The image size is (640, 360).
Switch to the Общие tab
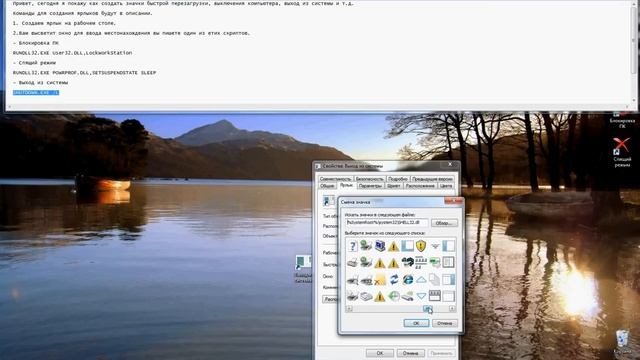[x=327, y=186]
